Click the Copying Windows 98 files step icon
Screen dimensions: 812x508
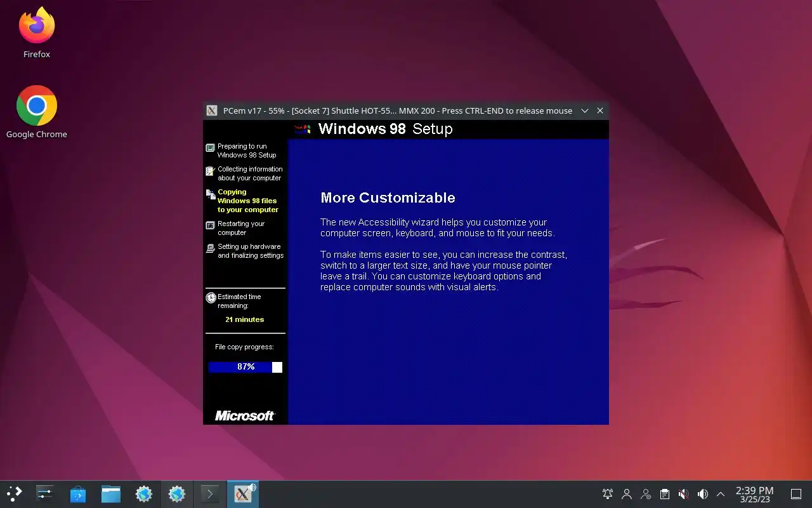click(x=210, y=194)
